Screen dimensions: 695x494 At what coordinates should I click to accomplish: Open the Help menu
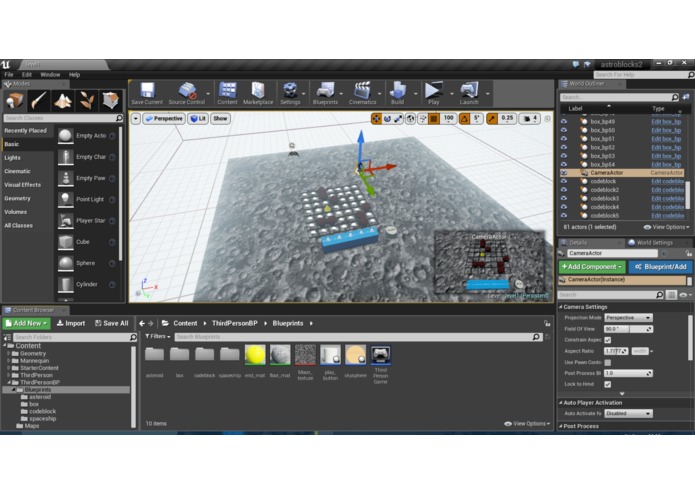click(x=74, y=74)
